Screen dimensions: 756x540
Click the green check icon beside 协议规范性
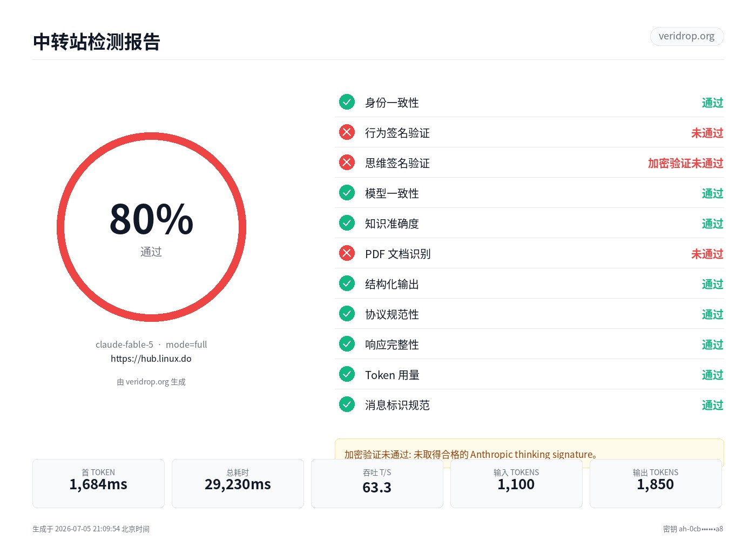tap(347, 313)
